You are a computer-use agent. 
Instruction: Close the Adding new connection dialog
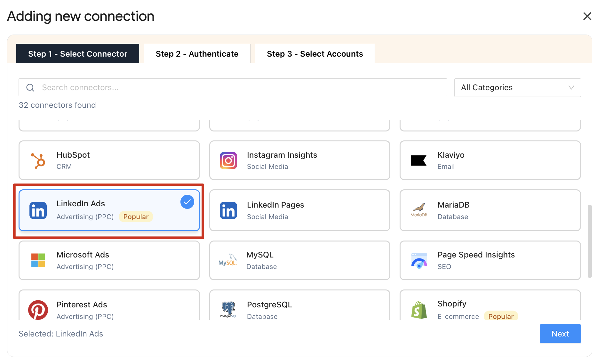587,16
